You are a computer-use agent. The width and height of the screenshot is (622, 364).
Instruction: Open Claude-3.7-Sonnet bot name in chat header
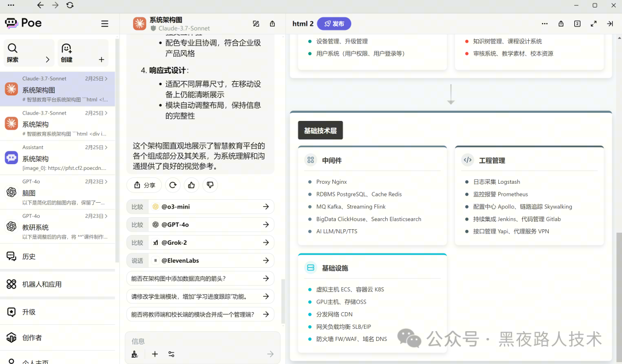tap(184, 29)
